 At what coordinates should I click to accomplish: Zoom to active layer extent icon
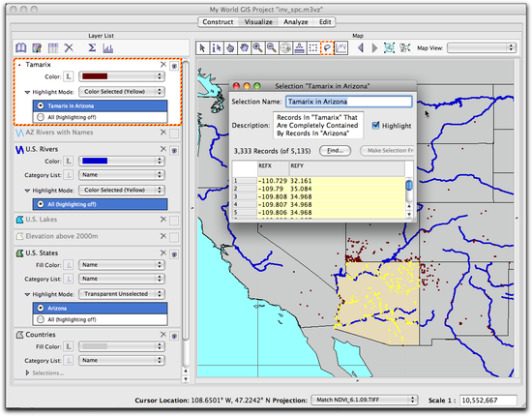pos(405,47)
